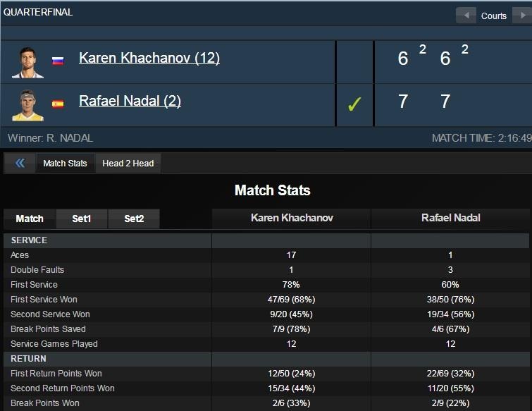Click the double-chevron back button
This screenshot has height=411, width=532.
pyautogui.click(x=20, y=163)
